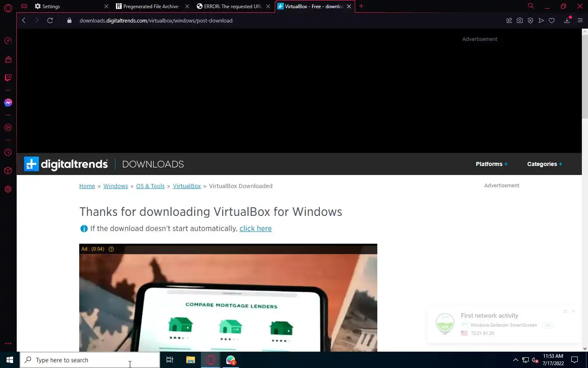Click the First network activity notification
588x368 pixels.
tap(503, 324)
